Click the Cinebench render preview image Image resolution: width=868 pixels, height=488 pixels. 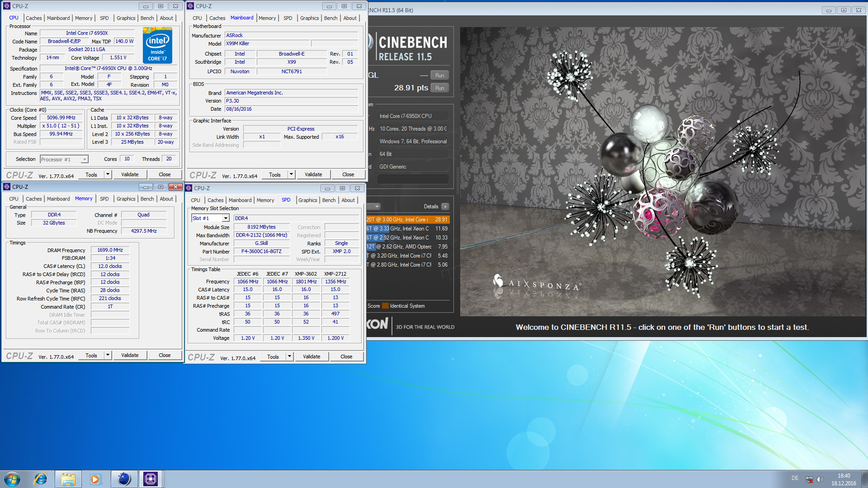click(663, 172)
